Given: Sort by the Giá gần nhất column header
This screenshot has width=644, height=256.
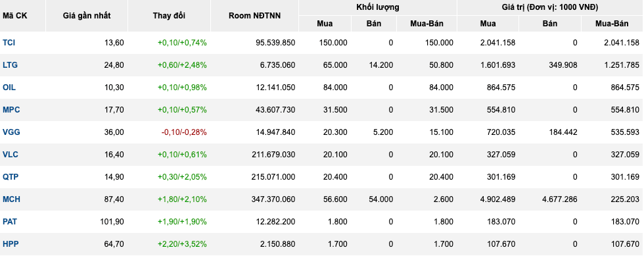Looking at the screenshot, I should [87, 16].
